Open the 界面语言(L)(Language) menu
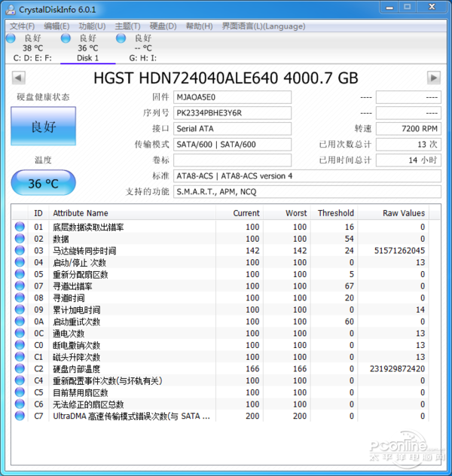 [x=264, y=26]
